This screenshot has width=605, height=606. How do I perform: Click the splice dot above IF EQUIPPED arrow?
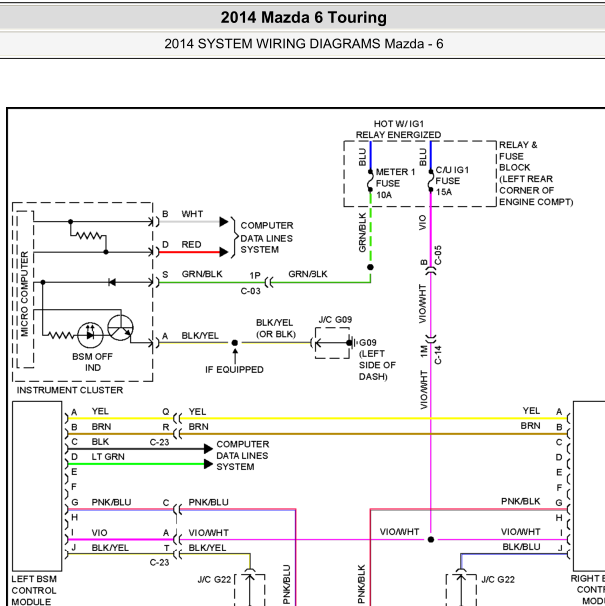pyautogui.click(x=235, y=343)
